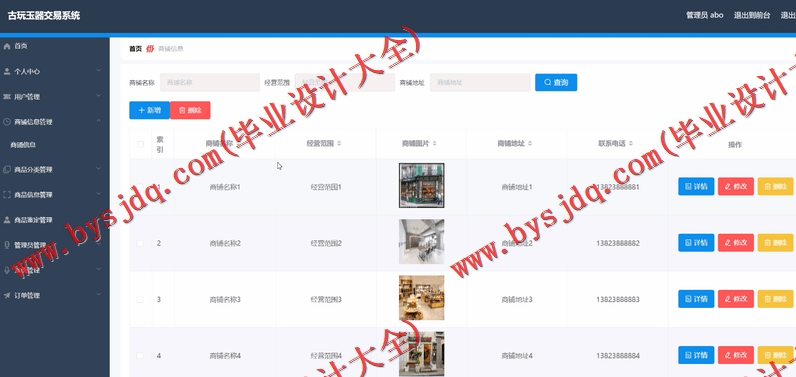Sort by 联系电话 using its sort arrows
This screenshot has height=377, width=796.
(x=631, y=144)
